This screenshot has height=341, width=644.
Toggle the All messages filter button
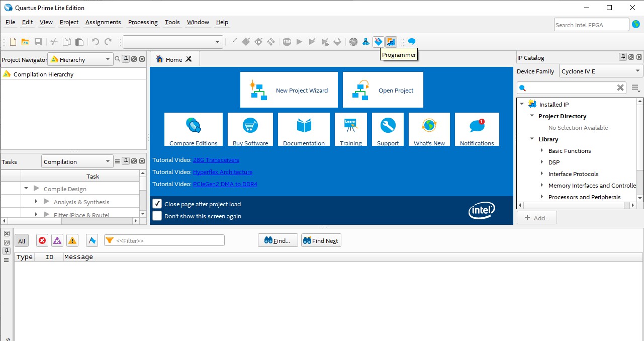(22, 241)
